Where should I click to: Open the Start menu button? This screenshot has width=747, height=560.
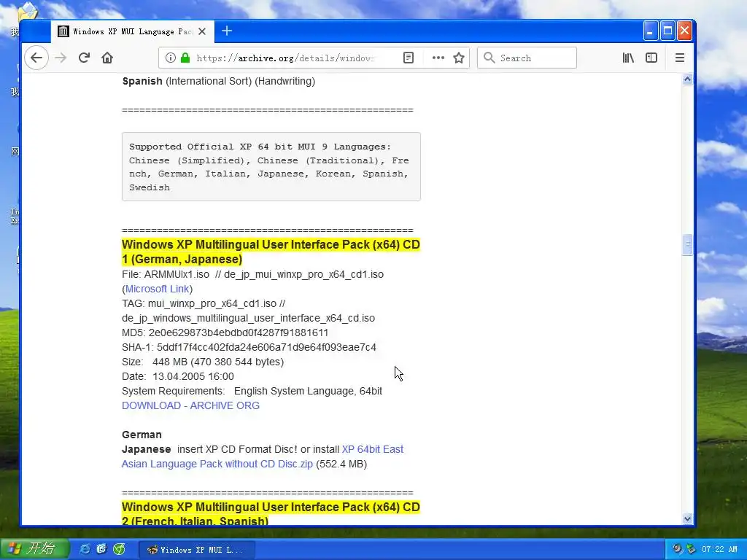click(x=34, y=549)
